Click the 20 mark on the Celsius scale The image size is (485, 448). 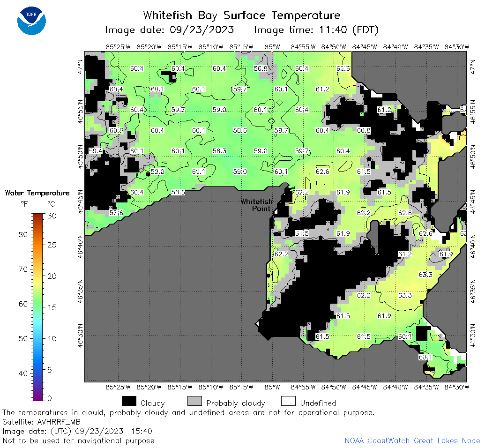point(52,276)
